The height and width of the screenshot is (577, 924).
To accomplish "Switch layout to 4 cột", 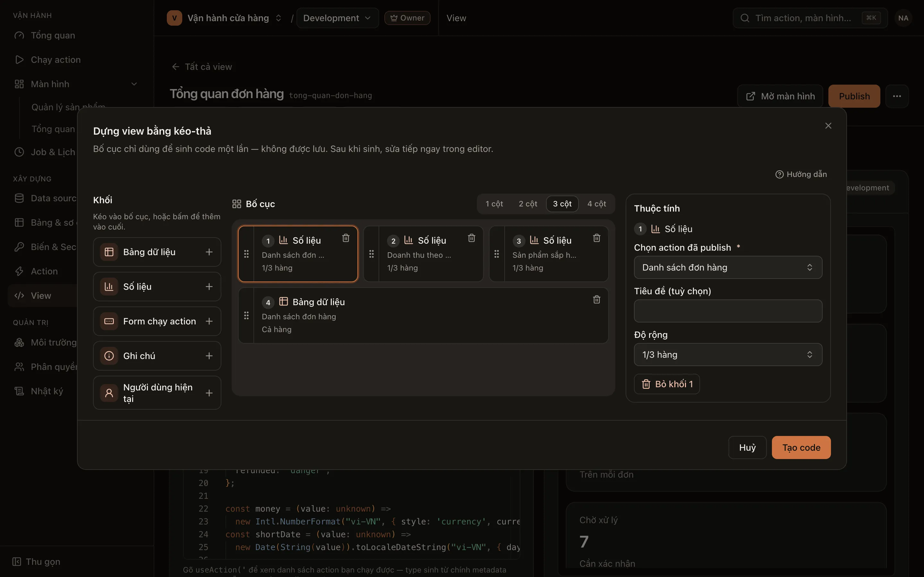I will (x=596, y=204).
